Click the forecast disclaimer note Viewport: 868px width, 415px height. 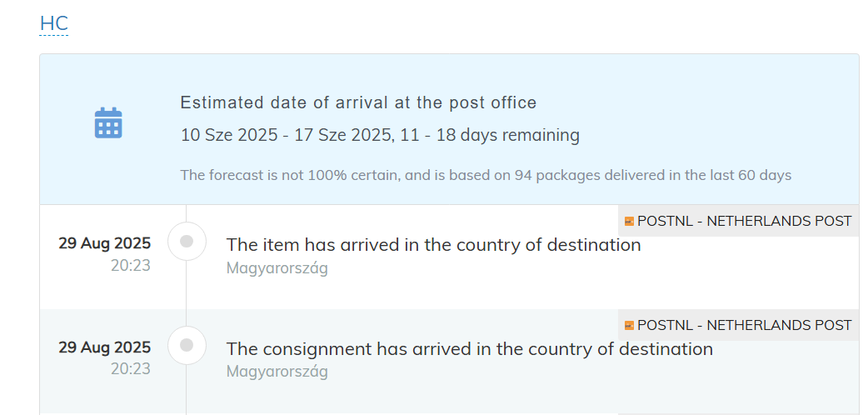[486, 176]
